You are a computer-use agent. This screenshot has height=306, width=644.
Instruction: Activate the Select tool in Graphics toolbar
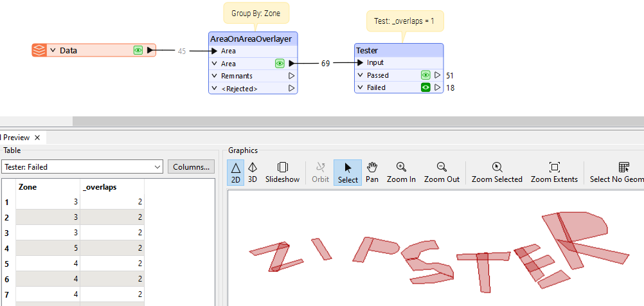(x=348, y=172)
